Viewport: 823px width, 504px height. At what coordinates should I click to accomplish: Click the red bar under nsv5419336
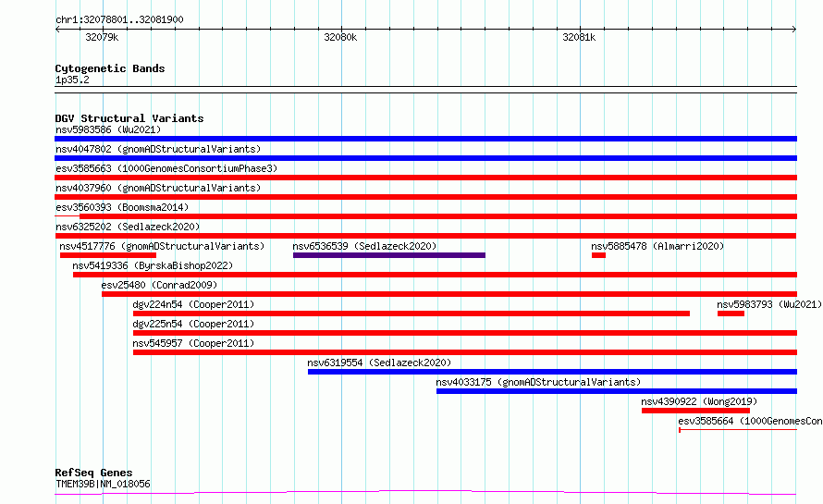pyautogui.click(x=436, y=275)
